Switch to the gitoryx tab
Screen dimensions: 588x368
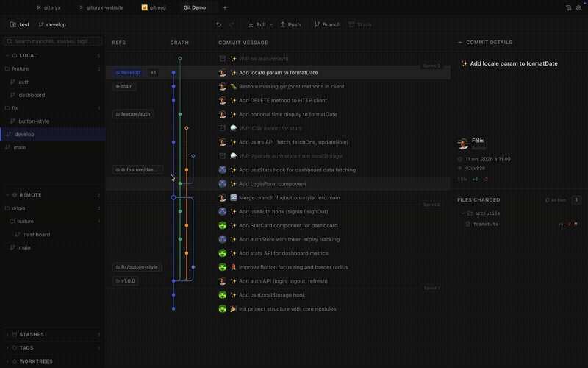(49, 7)
